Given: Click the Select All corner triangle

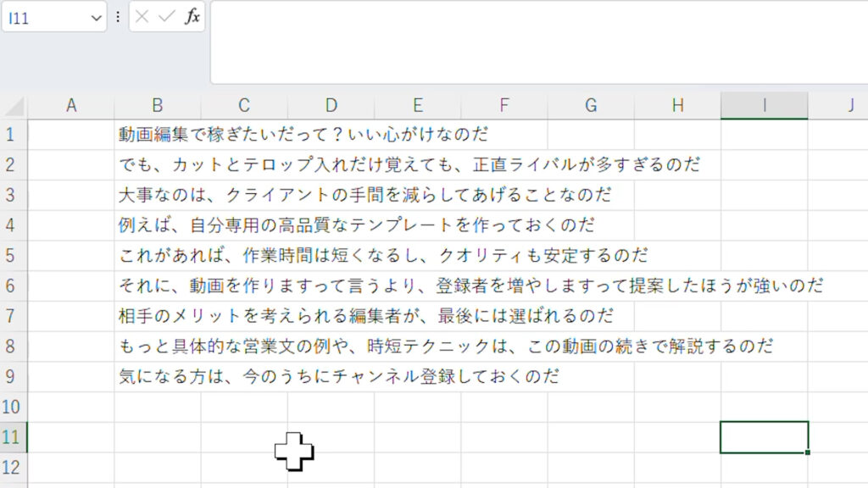Looking at the screenshot, I should 14,106.
